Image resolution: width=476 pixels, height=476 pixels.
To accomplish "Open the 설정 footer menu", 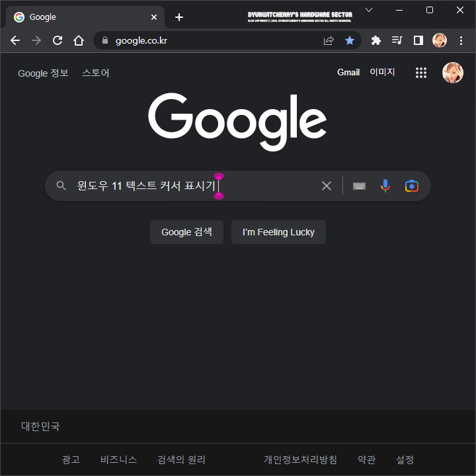I will pos(405,459).
